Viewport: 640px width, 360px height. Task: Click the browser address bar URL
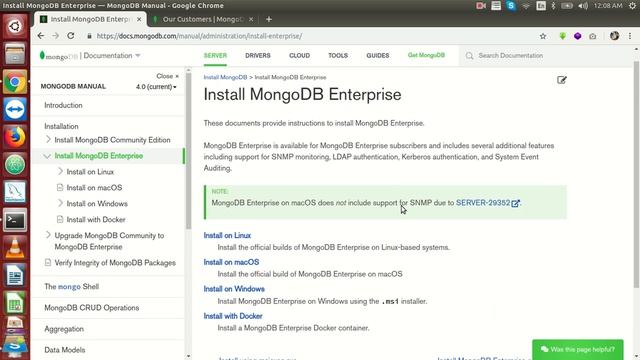coord(199,36)
